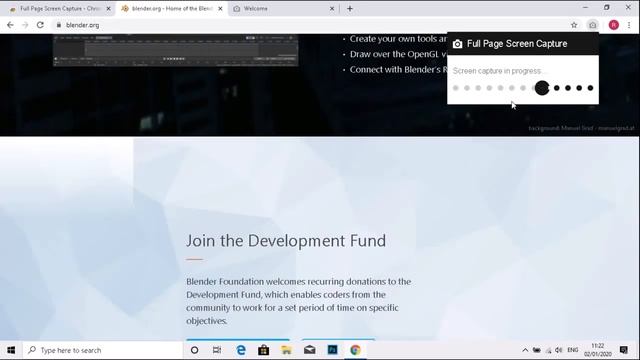The height and width of the screenshot is (360, 640).
Task: Switch to the Welcome tab
Action: coord(283,9)
